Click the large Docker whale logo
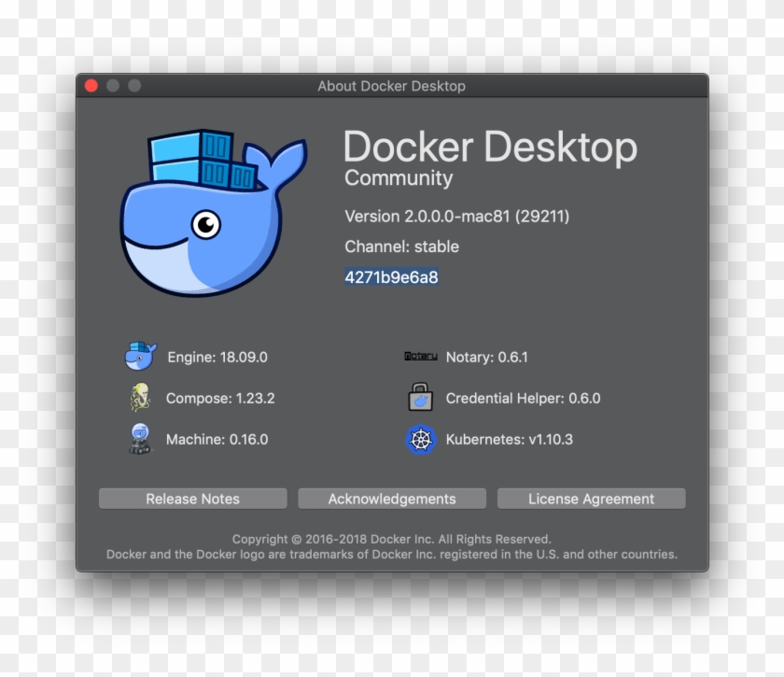The width and height of the screenshot is (784, 677). point(214,212)
